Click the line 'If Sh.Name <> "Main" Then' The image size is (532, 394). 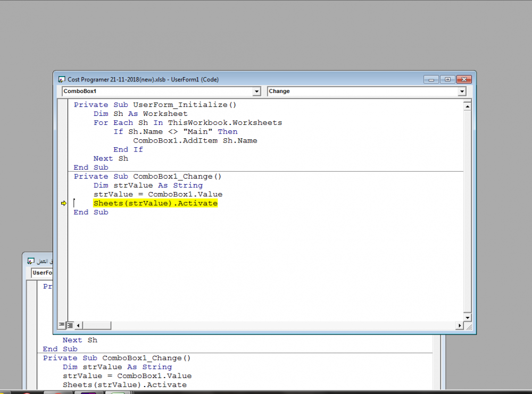click(x=176, y=131)
